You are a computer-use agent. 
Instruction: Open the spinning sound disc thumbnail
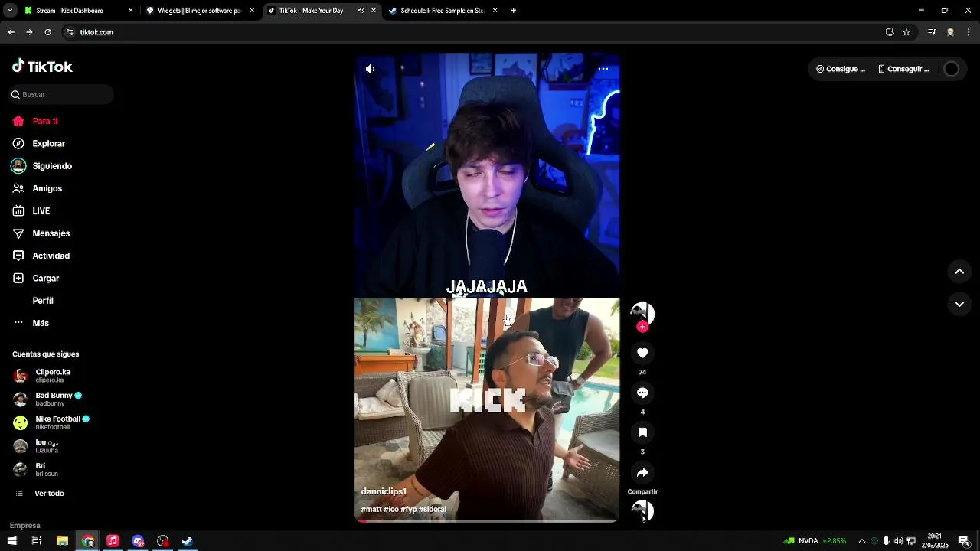pos(642,510)
